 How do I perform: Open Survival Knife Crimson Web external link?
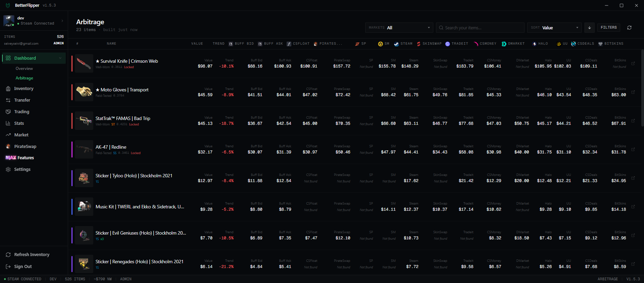[633, 63]
